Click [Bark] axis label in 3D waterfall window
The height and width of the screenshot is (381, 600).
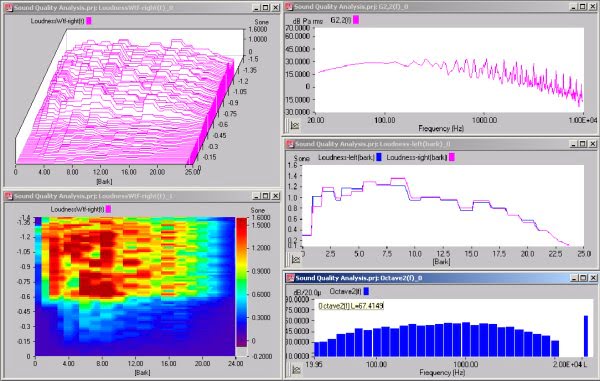click(x=104, y=181)
